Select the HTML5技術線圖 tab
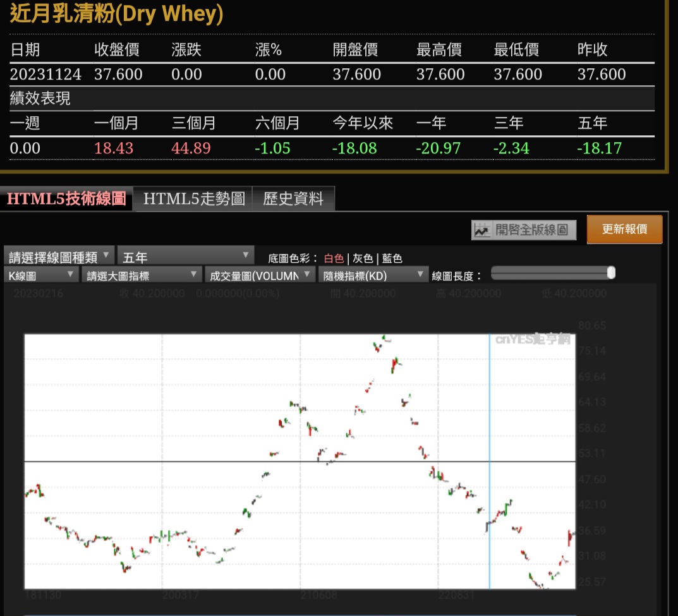The width and height of the screenshot is (678, 616). tap(66, 198)
